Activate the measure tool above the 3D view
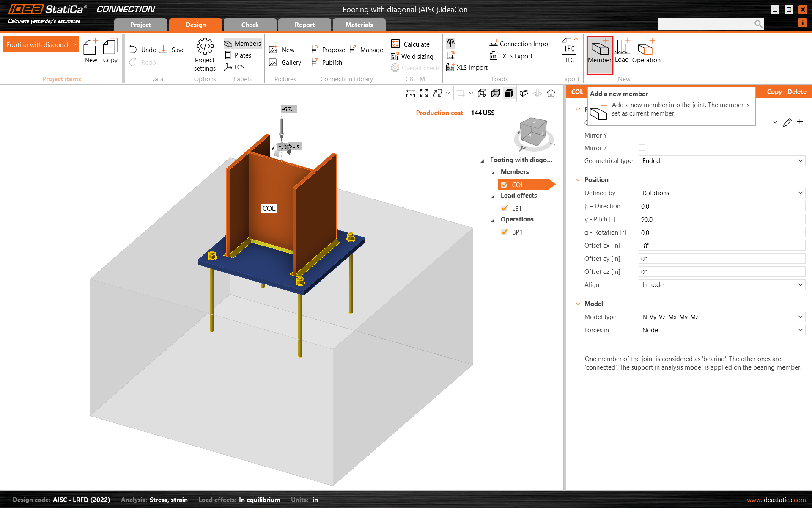 [x=410, y=93]
